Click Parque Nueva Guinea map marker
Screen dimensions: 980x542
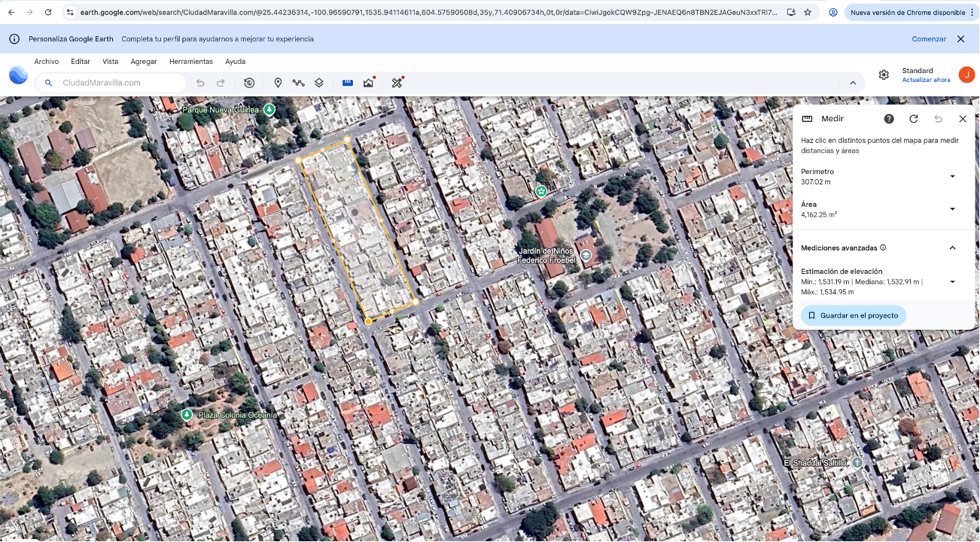269,110
